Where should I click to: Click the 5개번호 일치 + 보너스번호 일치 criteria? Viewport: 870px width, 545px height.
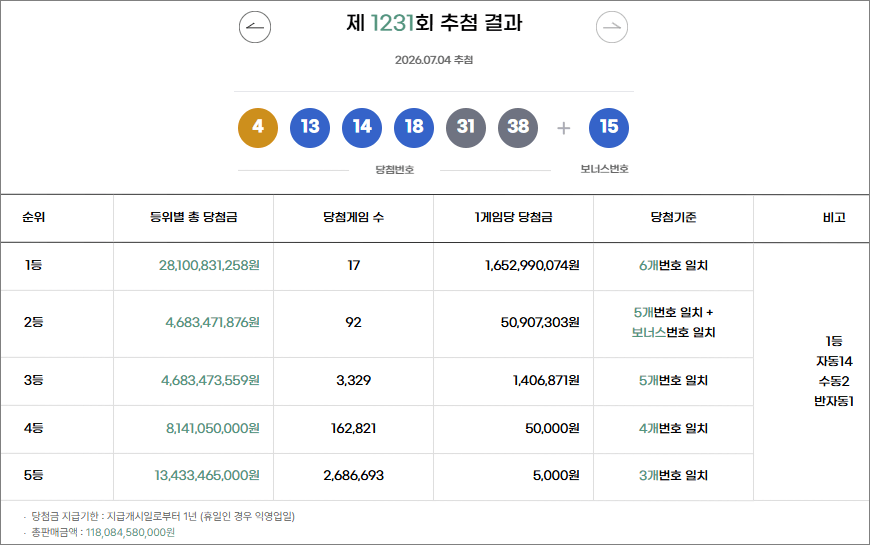click(x=673, y=322)
